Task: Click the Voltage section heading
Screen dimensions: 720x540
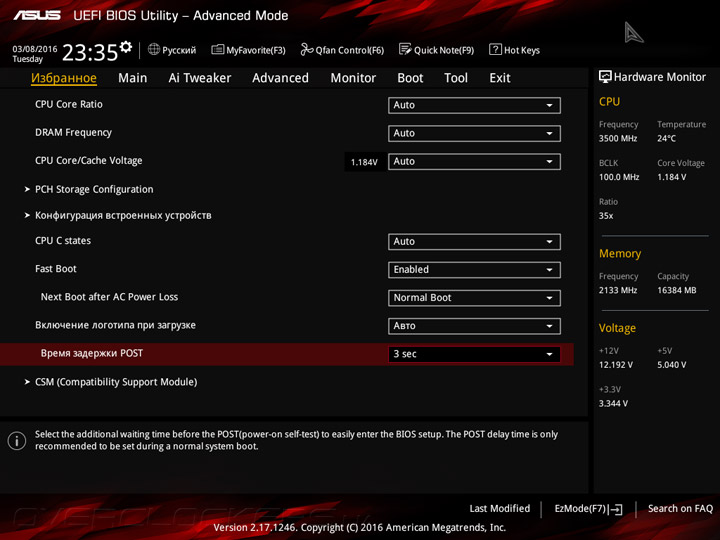Action: coord(617,328)
